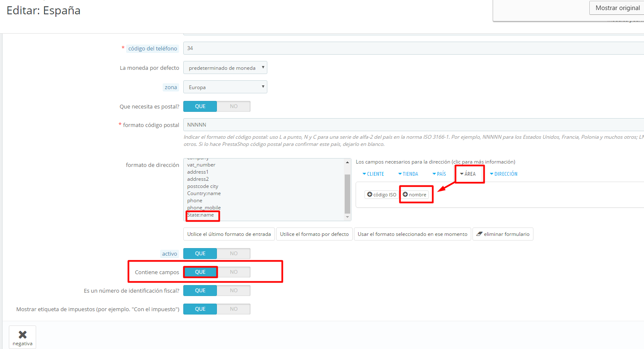Viewport: 644px width, 349px height.
Task: Open the La moneda por defecto dropdown
Action: point(225,68)
